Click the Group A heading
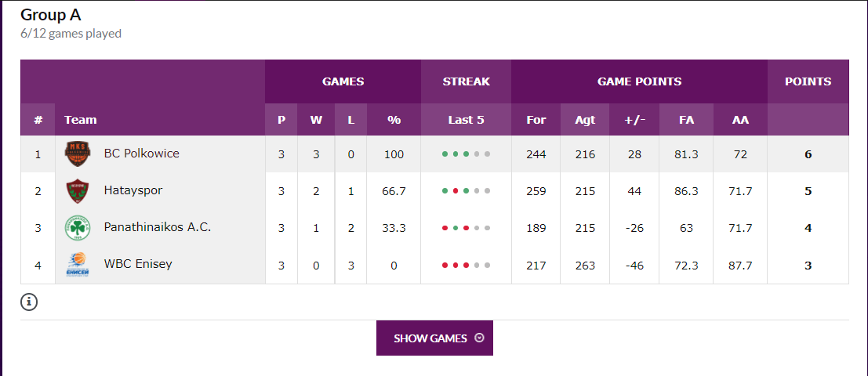The image size is (868, 376). [51, 15]
